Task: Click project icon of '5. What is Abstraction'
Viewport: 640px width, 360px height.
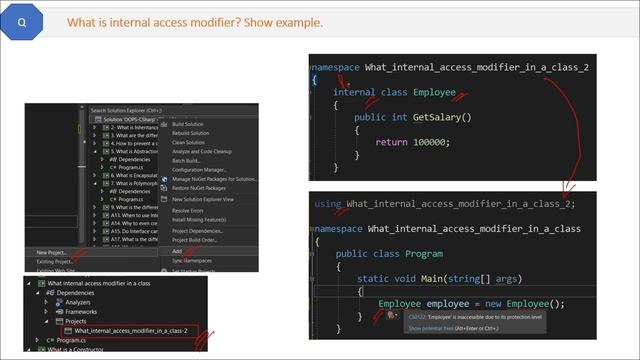Action: point(106,151)
